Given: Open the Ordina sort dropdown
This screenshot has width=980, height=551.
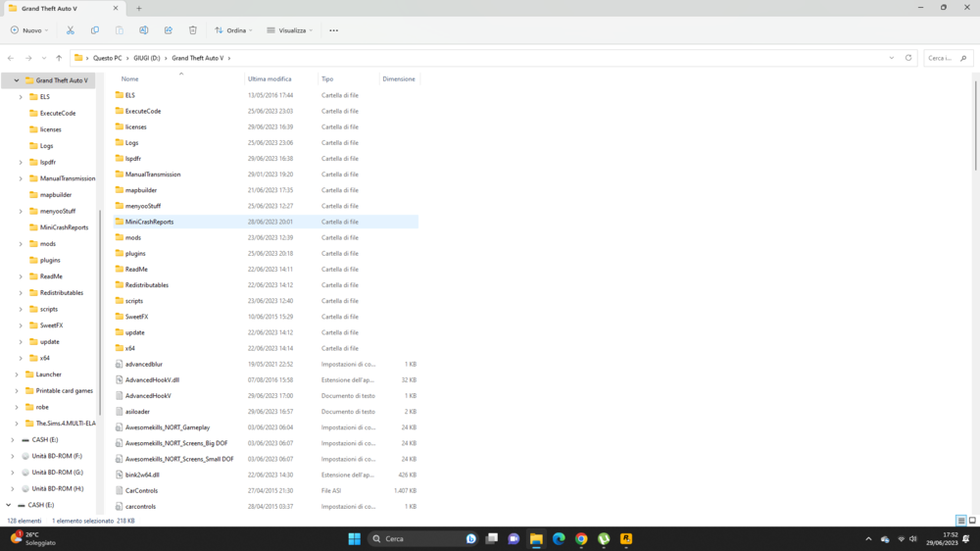Looking at the screenshot, I should pos(233,30).
